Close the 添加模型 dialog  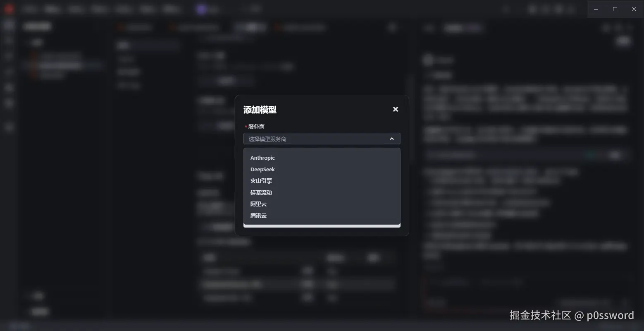pyautogui.click(x=396, y=109)
